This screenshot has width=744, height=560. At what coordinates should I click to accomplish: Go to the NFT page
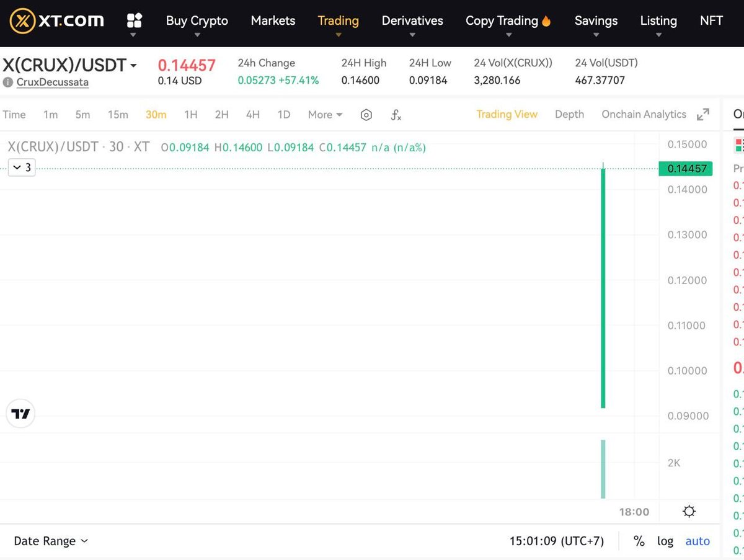(x=711, y=20)
